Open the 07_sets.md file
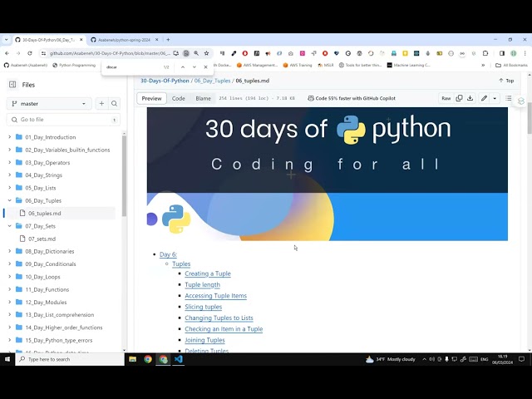 click(42, 239)
